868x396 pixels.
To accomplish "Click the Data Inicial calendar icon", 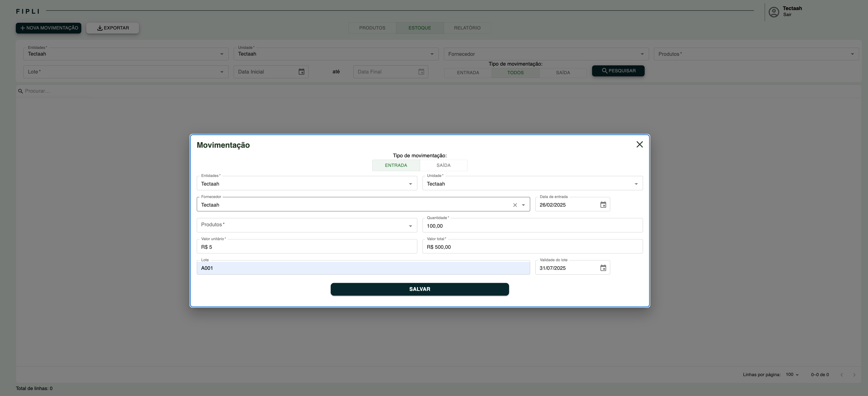I will [301, 72].
